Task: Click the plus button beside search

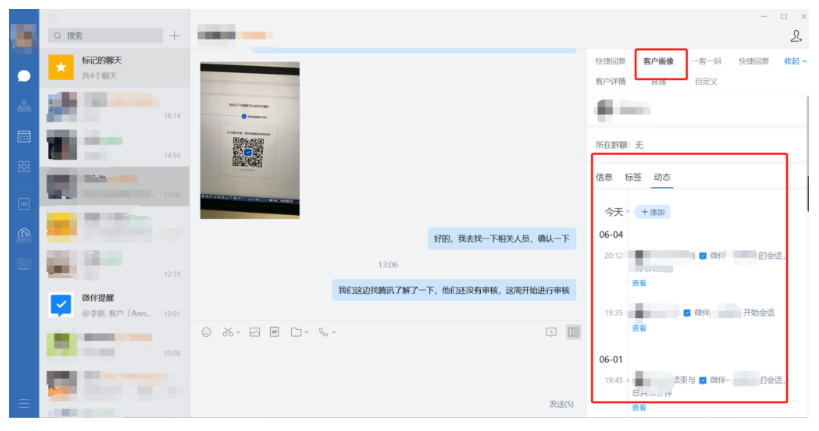Action: pyautogui.click(x=174, y=36)
